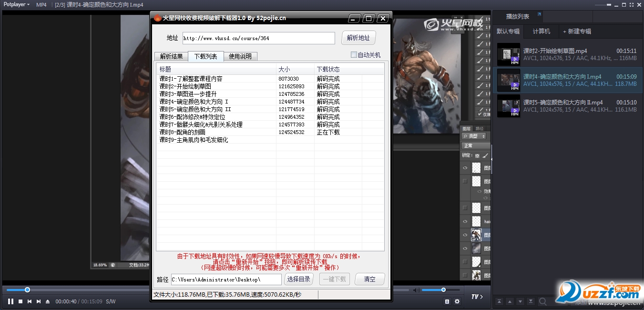
Task: Maximize the downloader window
Action: 368,18
